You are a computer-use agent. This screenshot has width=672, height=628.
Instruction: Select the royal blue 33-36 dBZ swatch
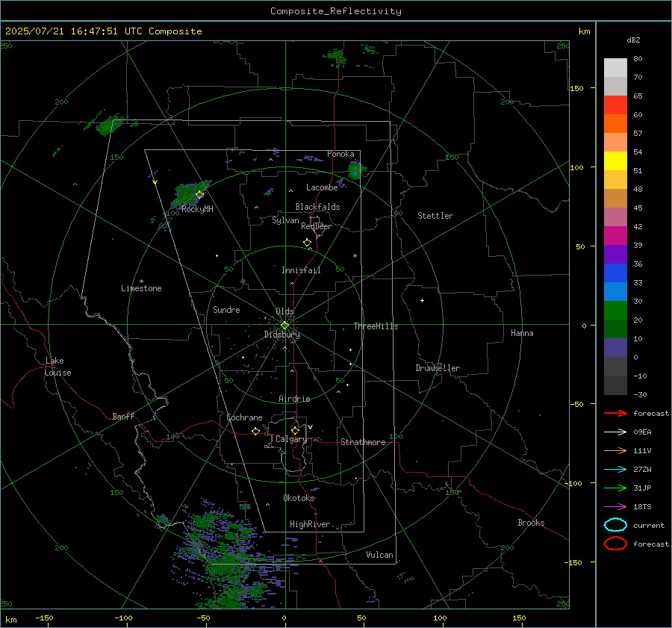pyautogui.click(x=615, y=273)
